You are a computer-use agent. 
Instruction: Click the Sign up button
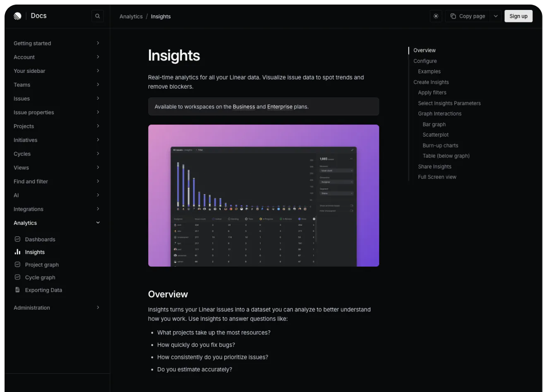tap(518, 16)
